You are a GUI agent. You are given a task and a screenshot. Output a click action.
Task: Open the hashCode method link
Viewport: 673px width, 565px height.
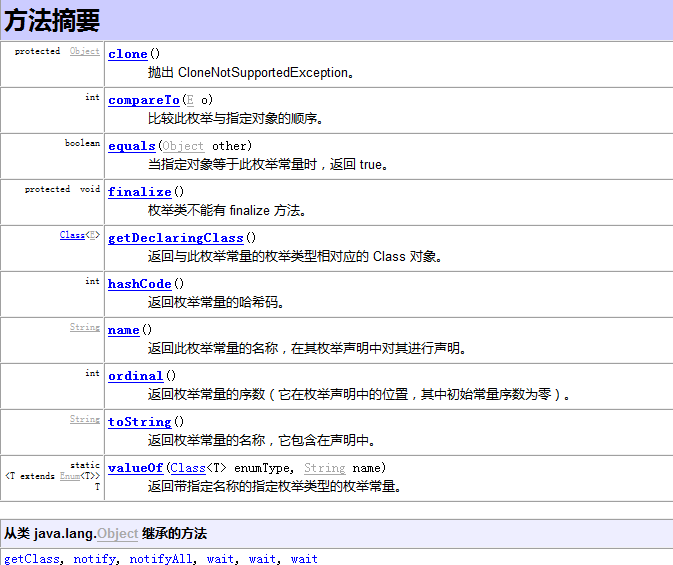[x=139, y=284]
